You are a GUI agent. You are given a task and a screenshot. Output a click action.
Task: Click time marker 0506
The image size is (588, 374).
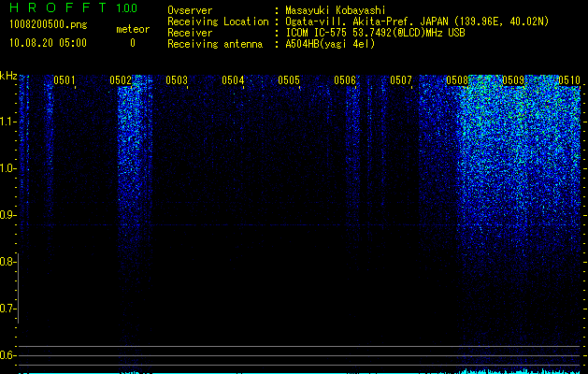point(345,79)
